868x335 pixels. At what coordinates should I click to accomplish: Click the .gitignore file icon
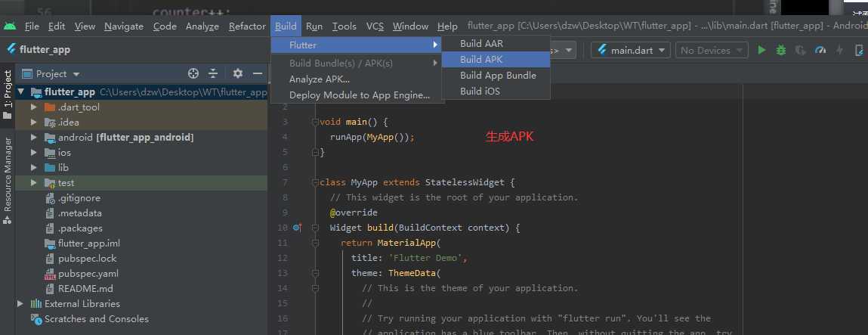coord(50,198)
